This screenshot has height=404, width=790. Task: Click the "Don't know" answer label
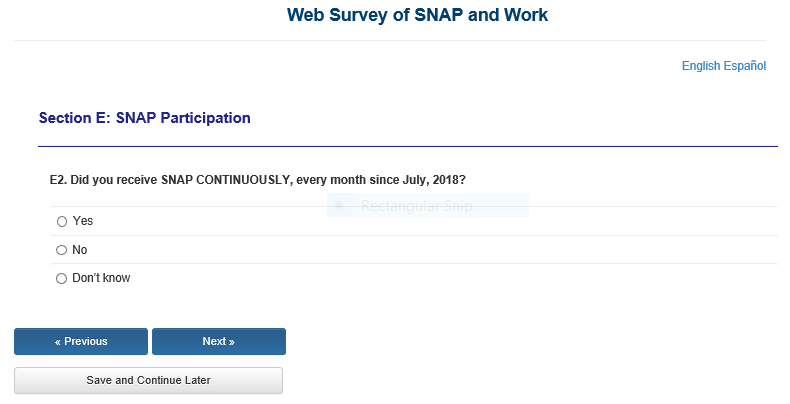coord(101,278)
